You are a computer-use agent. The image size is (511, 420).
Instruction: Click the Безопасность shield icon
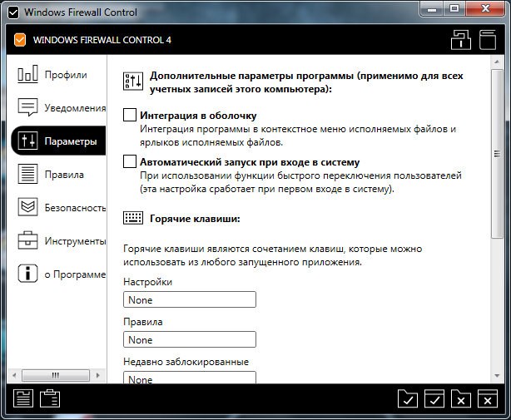tap(27, 207)
